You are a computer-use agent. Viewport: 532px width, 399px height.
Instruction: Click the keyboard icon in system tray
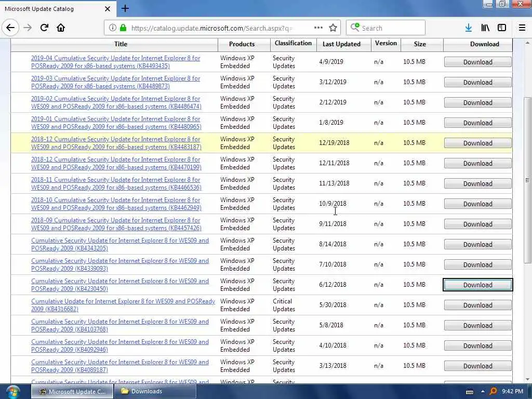tap(470, 392)
